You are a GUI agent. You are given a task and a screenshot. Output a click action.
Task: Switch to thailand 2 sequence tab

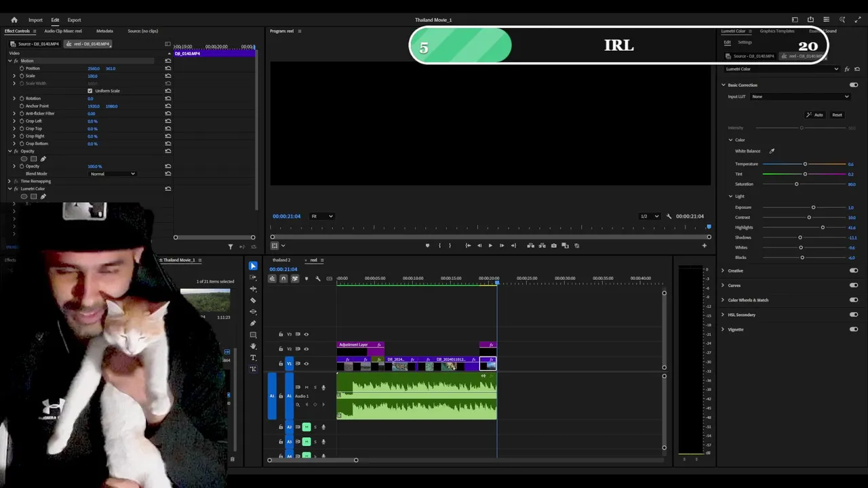point(281,260)
